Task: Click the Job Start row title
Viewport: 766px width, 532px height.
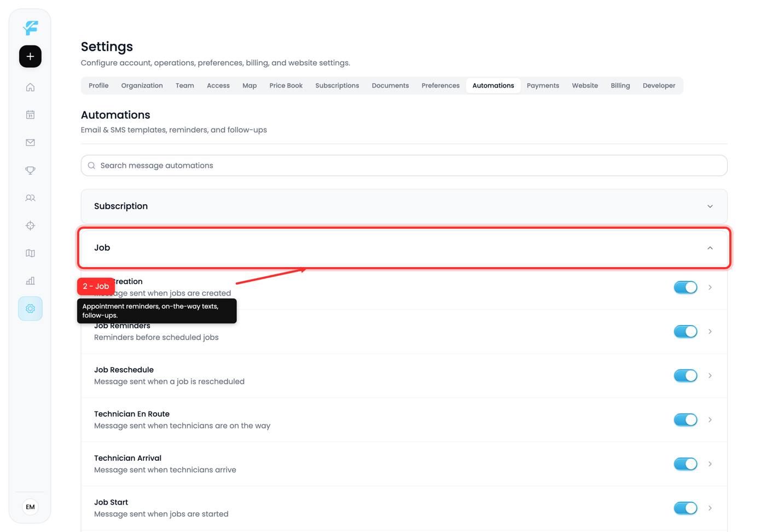Action: tap(111, 502)
